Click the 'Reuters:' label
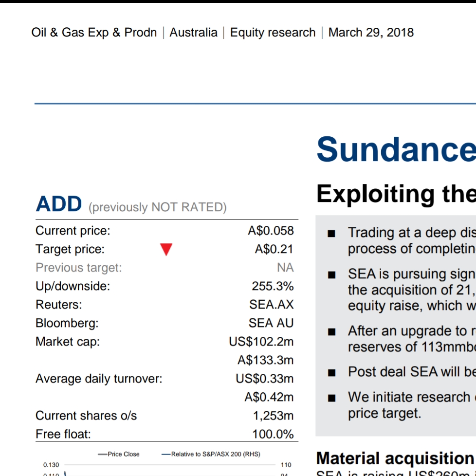476x476 pixels. pyautogui.click(x=59, y=305)
